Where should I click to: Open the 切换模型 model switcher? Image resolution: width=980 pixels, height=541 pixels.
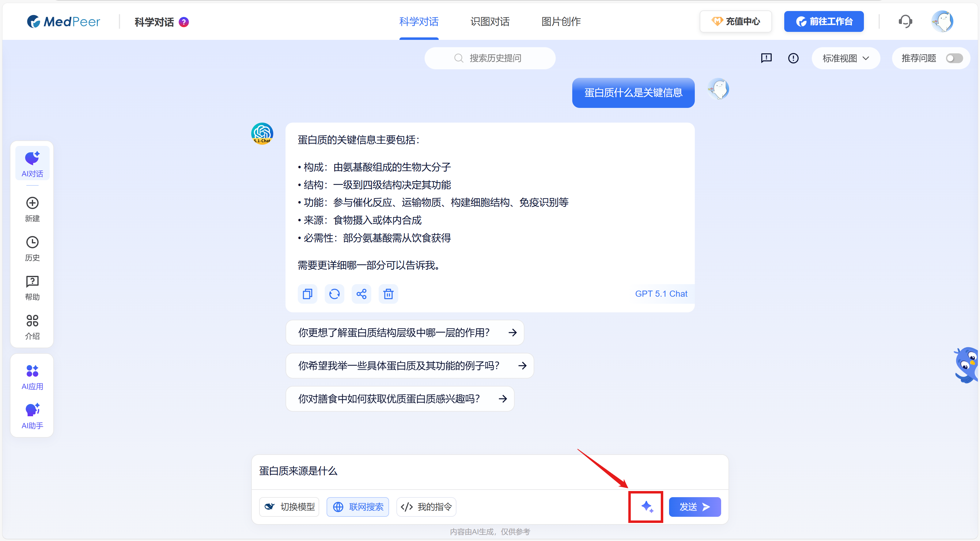click(289, 507)
